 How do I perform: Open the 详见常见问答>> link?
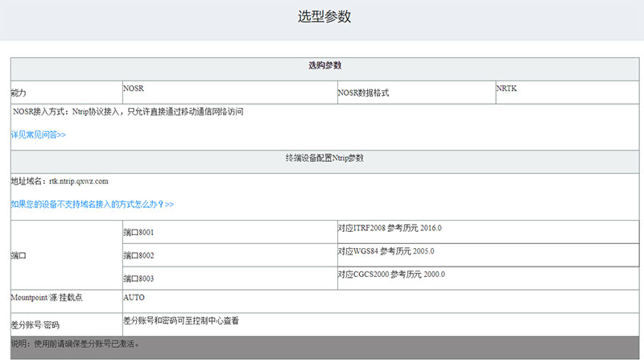(x=38, y=135)
